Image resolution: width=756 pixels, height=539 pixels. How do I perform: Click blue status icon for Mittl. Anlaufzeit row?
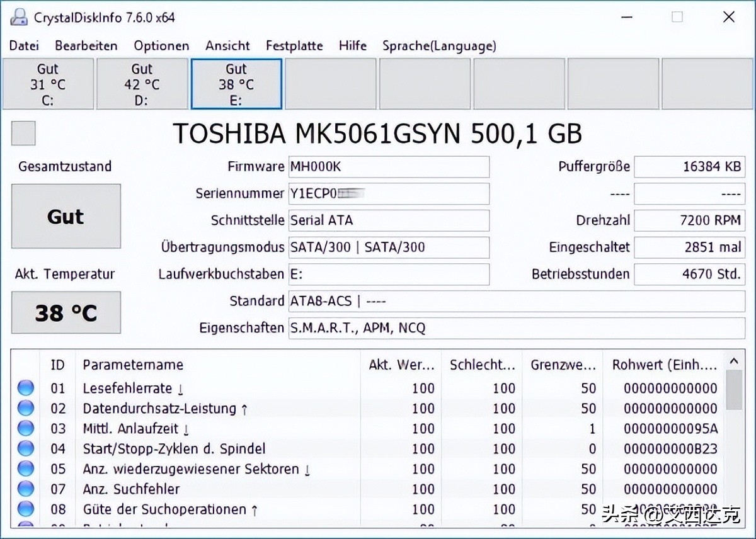26,429
